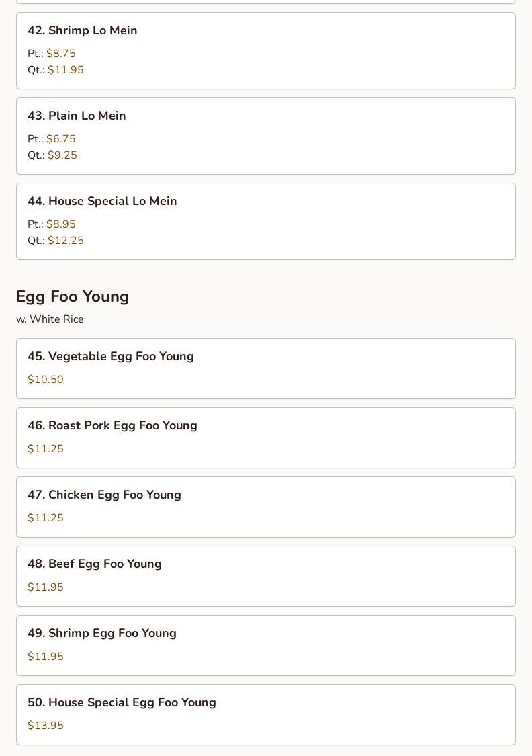Click the $10.50 Vegetable Egg Foo Young price

[46, 380]
